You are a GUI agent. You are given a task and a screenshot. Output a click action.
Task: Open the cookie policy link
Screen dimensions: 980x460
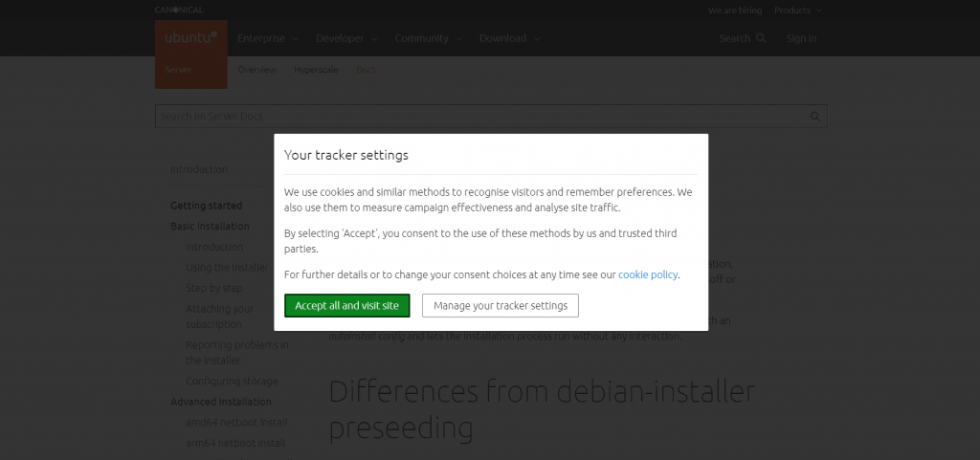pos(648,274)
